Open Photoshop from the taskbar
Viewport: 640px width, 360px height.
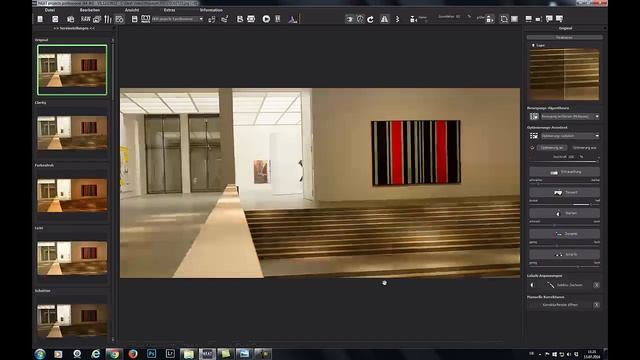[x=151, y=353]
